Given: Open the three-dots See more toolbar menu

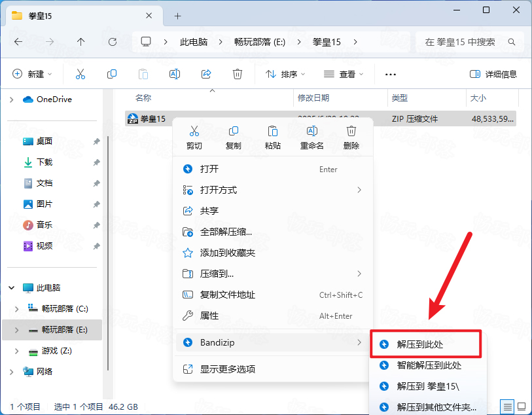Looking at the screenshot, I should [391, 75].
